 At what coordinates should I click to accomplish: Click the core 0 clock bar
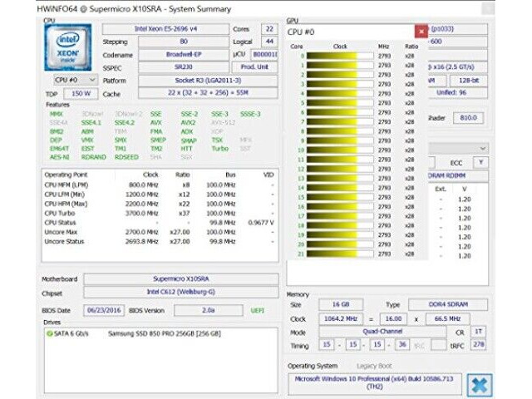pyautogui.click(x=340, y=56)
